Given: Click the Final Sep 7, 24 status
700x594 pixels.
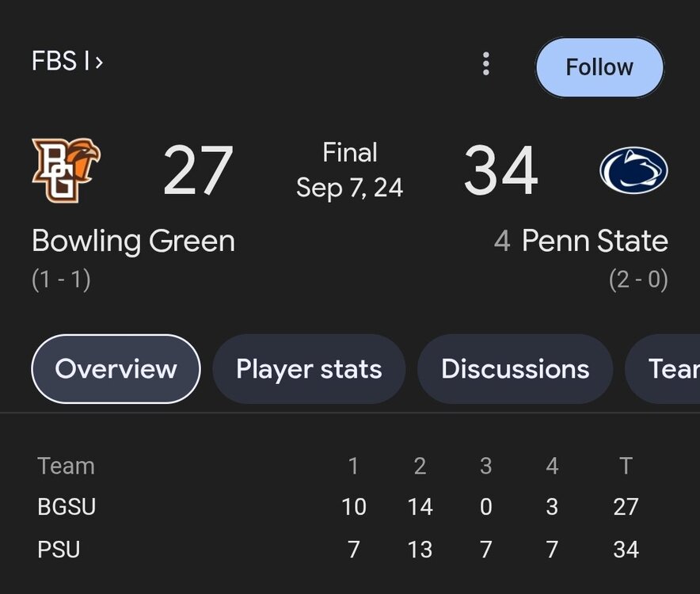Looking at the screenshot, I should click(x=349, y=170).
